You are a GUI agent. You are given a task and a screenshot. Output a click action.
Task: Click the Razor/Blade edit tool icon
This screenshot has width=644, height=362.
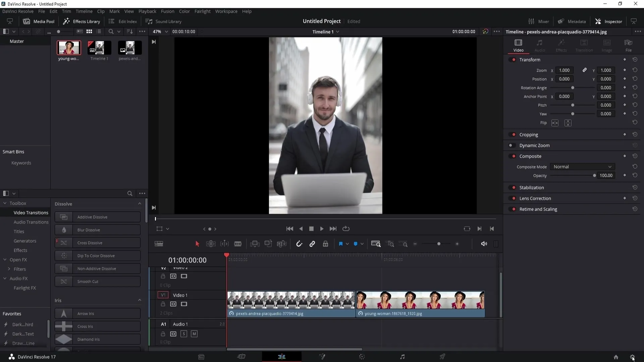237,244
